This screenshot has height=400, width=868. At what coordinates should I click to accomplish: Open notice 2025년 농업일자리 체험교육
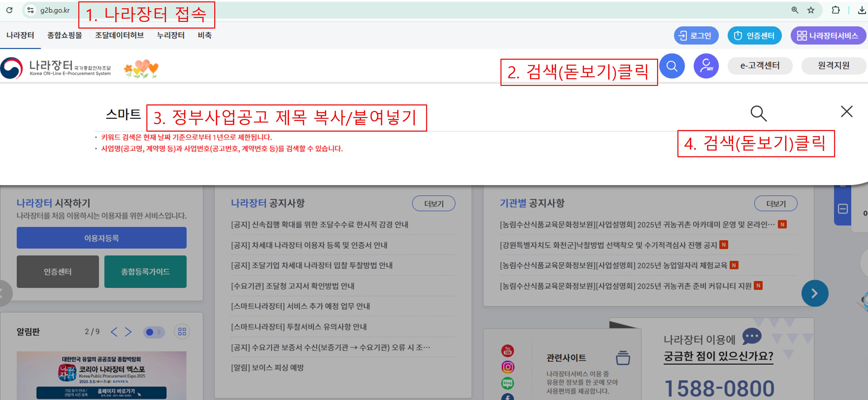(x=613, y=265)
